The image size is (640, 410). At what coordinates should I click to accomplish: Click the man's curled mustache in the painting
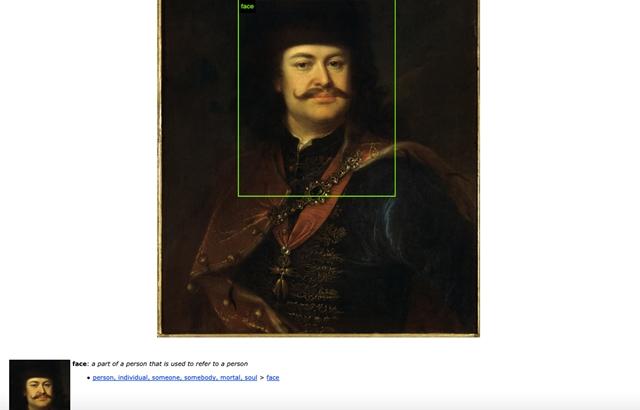tap(322, 93)
